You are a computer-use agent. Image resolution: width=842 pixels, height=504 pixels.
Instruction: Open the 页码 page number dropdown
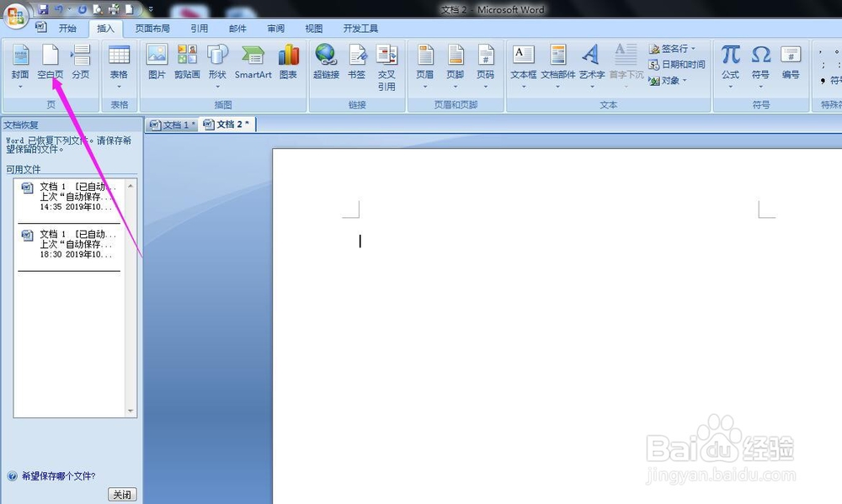486,66
